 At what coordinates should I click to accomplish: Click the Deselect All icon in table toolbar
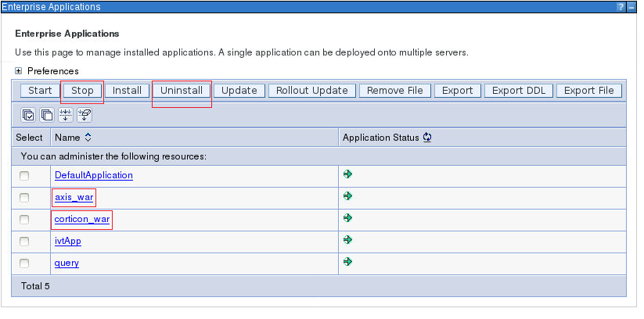pos(47,116)
